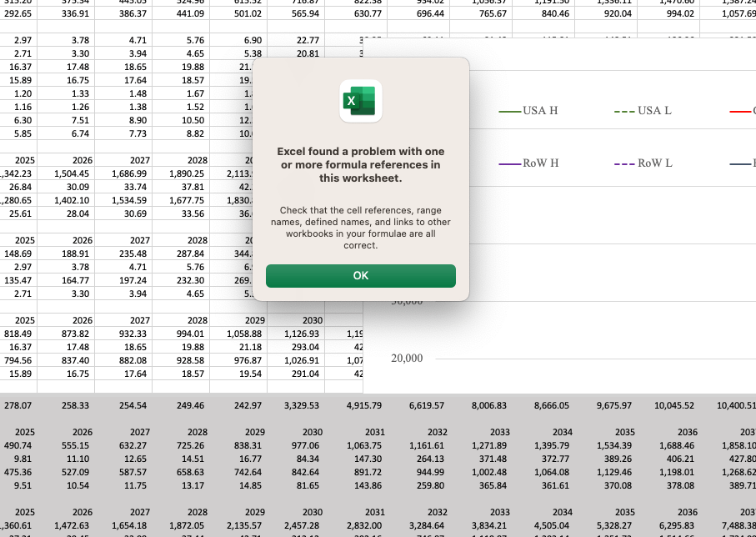756x537 pixels.
Task: Click OK to dismiss the formula error dialog
Action: (x=361, y=275)
